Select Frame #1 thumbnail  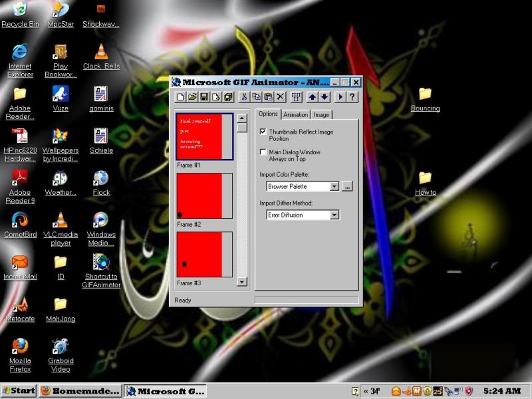tap(205, 136)
